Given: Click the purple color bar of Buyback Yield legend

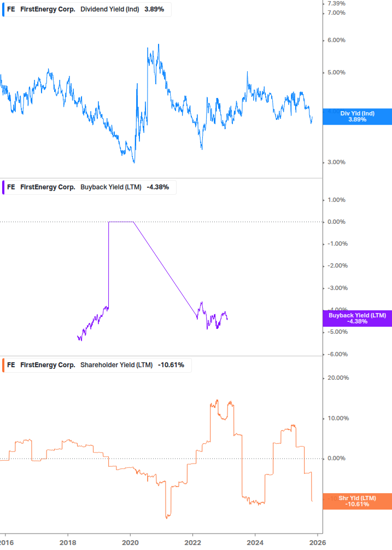Looking at the screenshot, I should [3, 187].
